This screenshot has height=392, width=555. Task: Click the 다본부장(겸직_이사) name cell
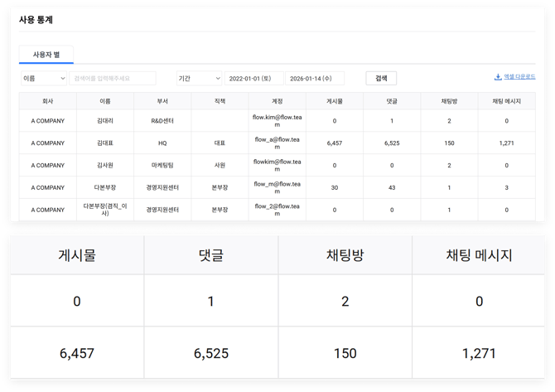point(105,210)
